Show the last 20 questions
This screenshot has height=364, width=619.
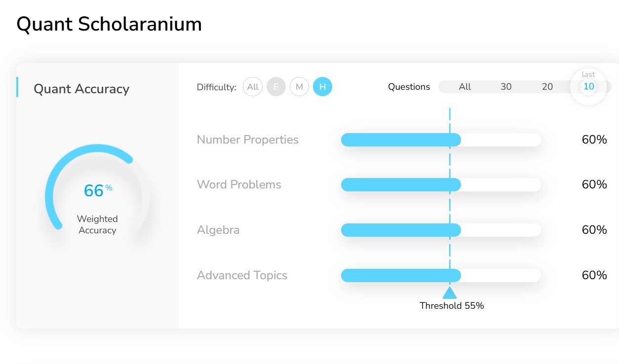(x=547, y=87)
